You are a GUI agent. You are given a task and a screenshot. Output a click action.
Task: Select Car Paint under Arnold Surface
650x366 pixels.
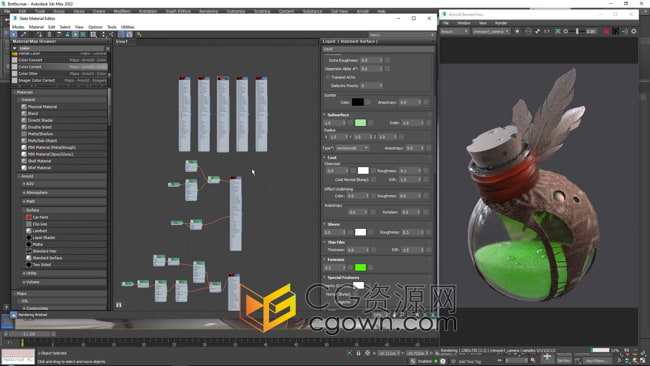[x=40, y=217]
